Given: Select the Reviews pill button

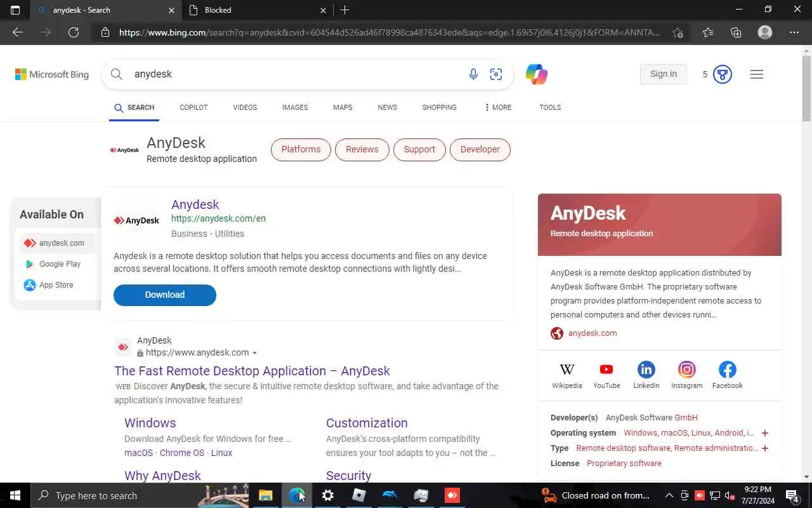Looking at the screenshot, I should point(362,149).
